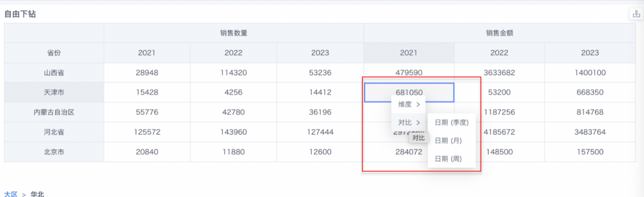Choose 日期 (周) comparison option
This screenshot has height=197, width=644.
pos(448,159)
